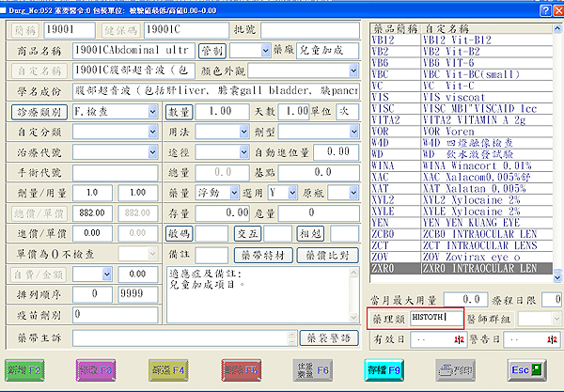564x392 pixels.
Task: Save record with 存檔 F9 button
Action: 383,368
